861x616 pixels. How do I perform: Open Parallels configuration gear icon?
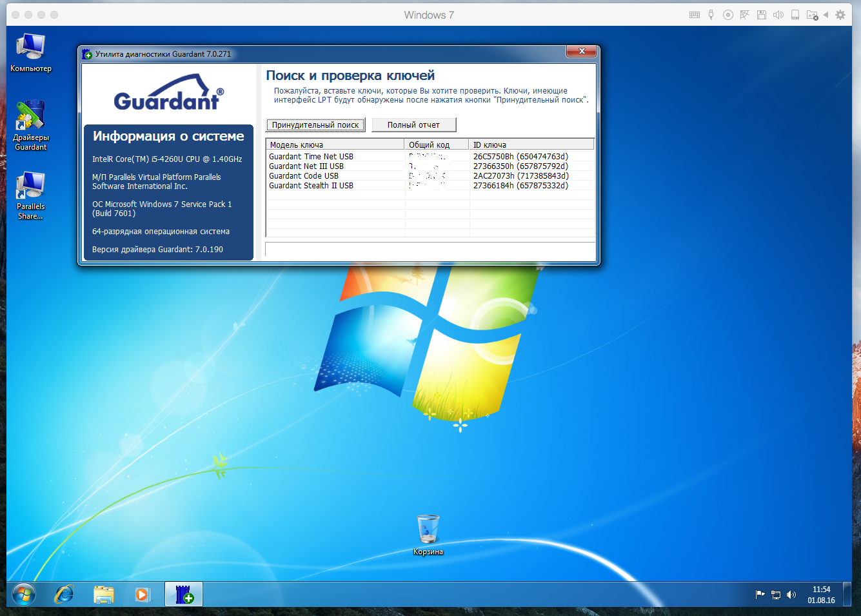(x=840, y=15)
